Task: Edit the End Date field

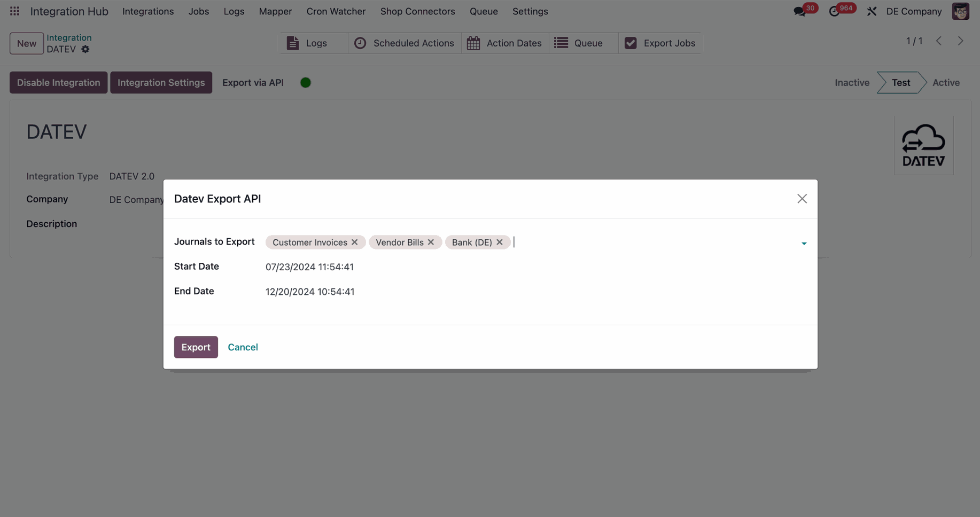Action: click(x=536, y=292)
